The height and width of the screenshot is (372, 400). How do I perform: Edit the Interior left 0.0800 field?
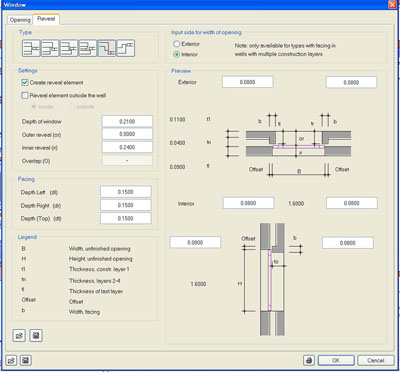click(248, 203)
